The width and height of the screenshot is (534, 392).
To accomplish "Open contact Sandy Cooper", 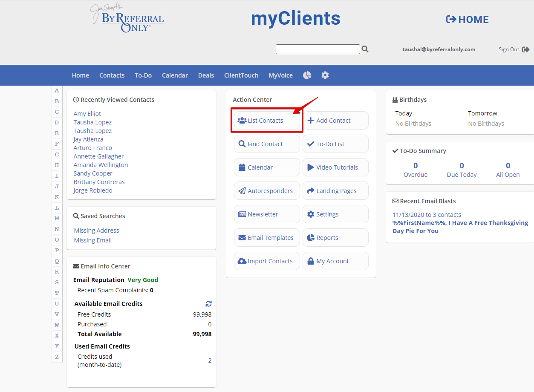I will (x=93, y=173).
